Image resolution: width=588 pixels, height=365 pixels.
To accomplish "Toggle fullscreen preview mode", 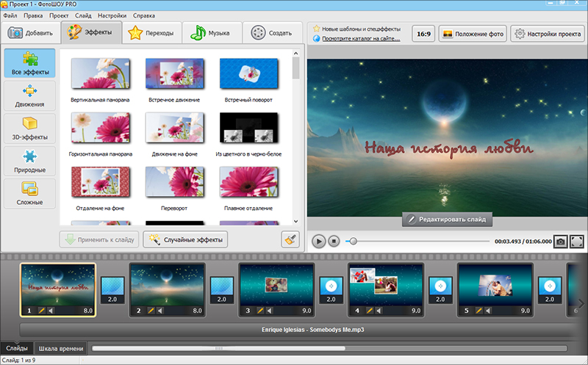I will pyautogui.click(x=577, y=241).
